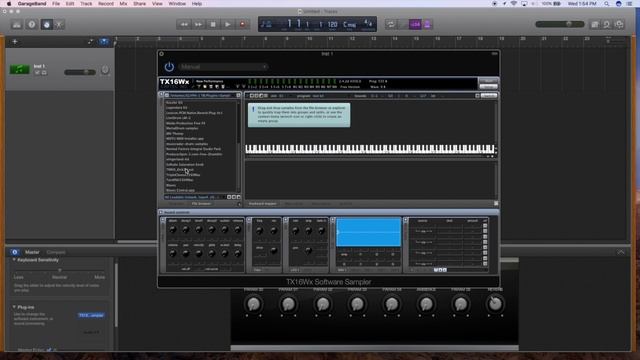The width and height of the screenshot is (640, 360).
Task: Open the File menu
Action: click(x=56, y=4)
